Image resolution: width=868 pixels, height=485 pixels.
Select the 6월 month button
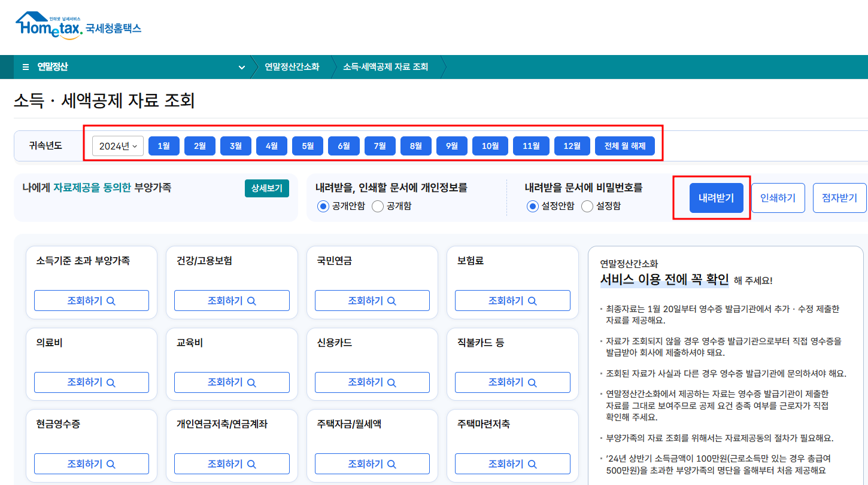tap(344, 146)
